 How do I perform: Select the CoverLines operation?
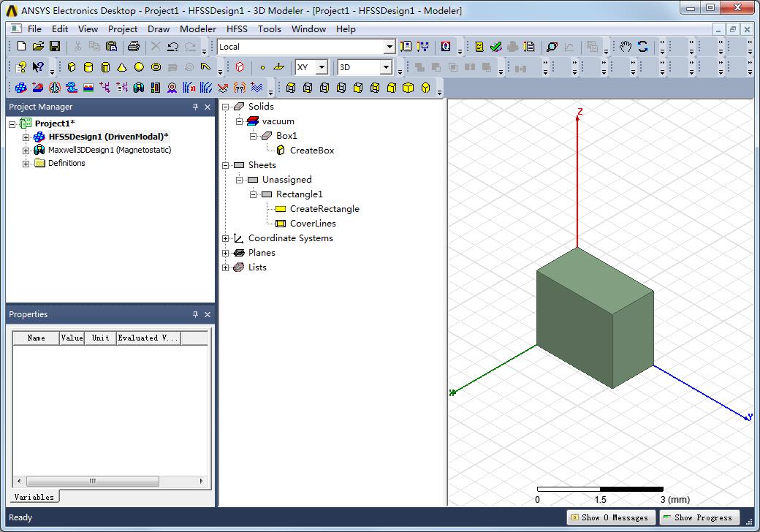pos(313,224)
